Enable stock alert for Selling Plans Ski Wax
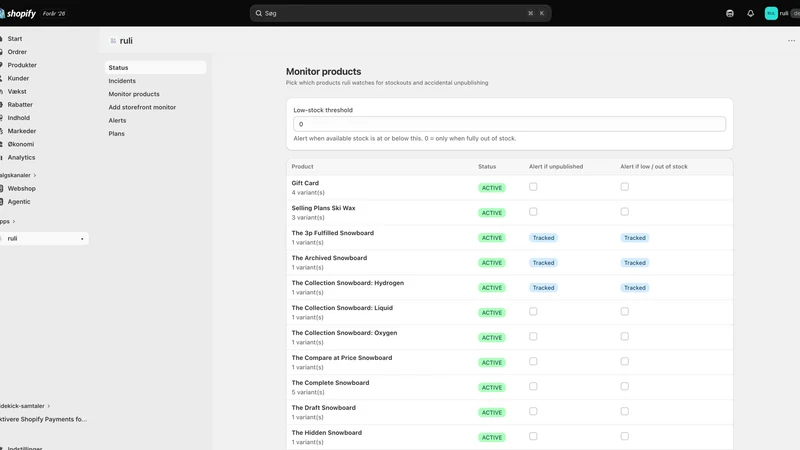800x450 pixels. (624, 212)
